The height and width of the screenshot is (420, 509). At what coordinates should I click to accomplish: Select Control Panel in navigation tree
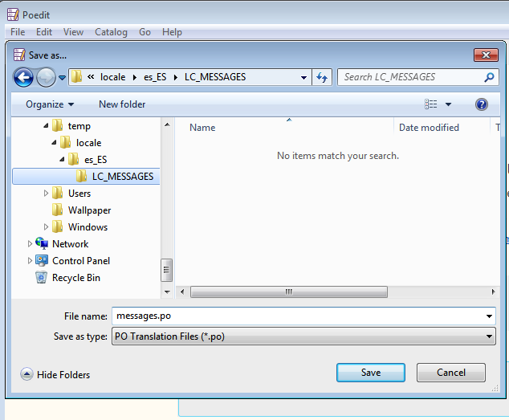(x=80, y=261)
